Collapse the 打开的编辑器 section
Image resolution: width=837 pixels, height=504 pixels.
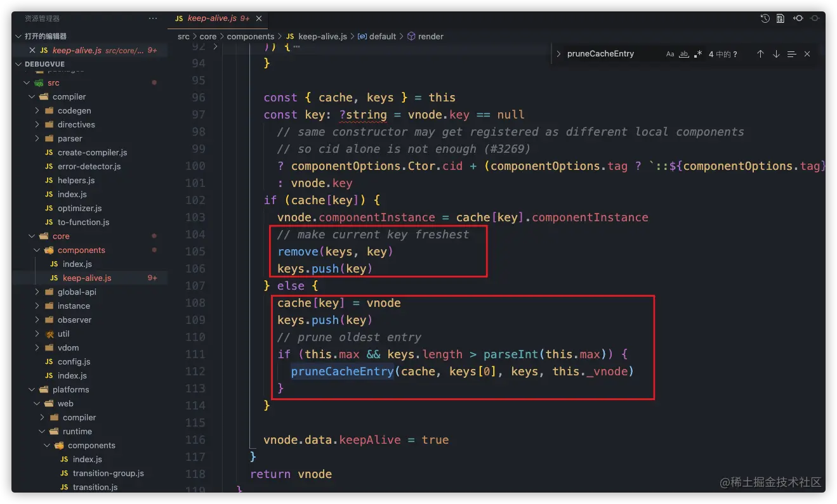pyautogui.click(x=19, y=36)
